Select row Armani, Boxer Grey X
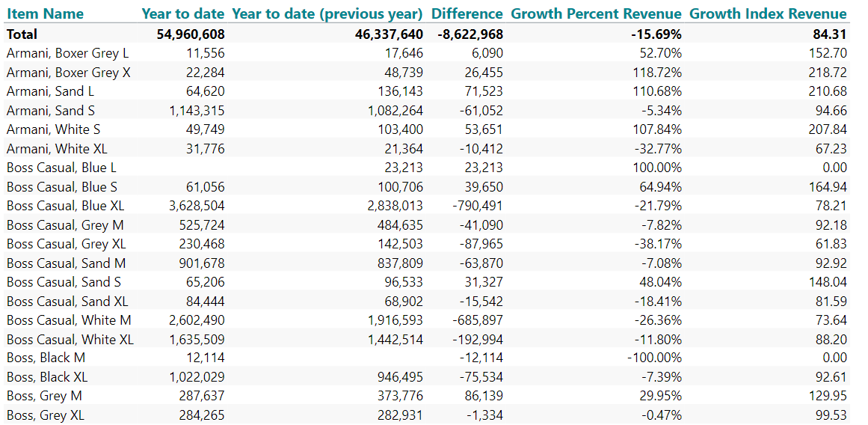The height and width of the screenshot is (425, 868). point(69,73)
